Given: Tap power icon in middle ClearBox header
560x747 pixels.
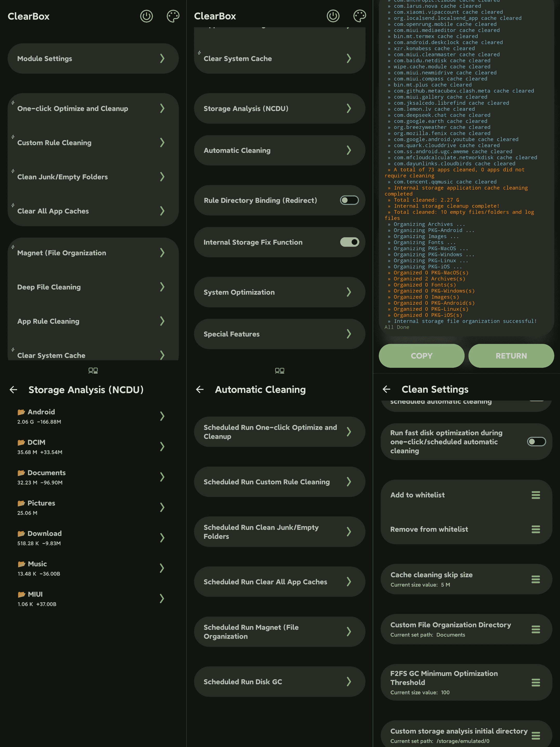Looking at the screenshot, I should pyautogui.click(x=333, y=16).
